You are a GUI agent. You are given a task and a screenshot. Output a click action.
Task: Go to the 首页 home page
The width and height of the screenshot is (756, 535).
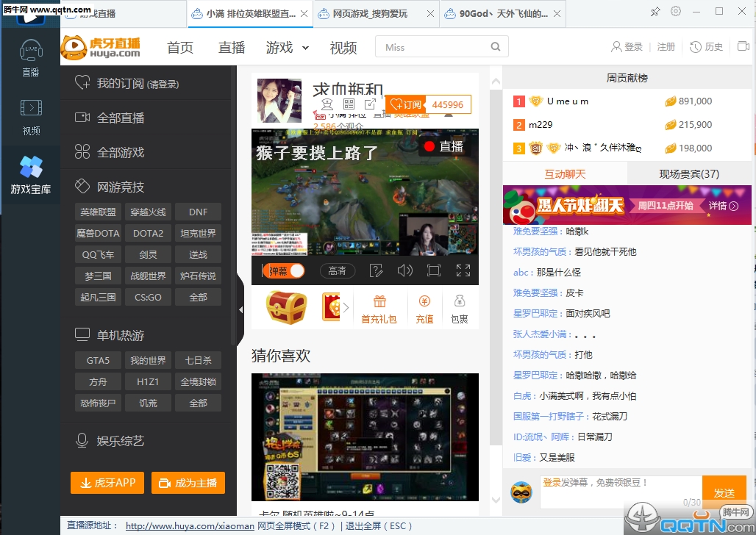180,47
